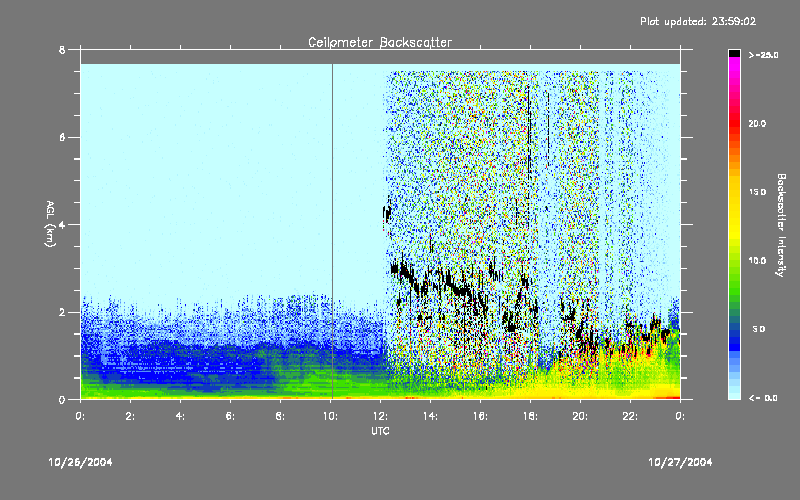Screen dimensions: 800x500
Task: Click the 'Backscatter Intensity' colorbar label
Action: [781, 225]
